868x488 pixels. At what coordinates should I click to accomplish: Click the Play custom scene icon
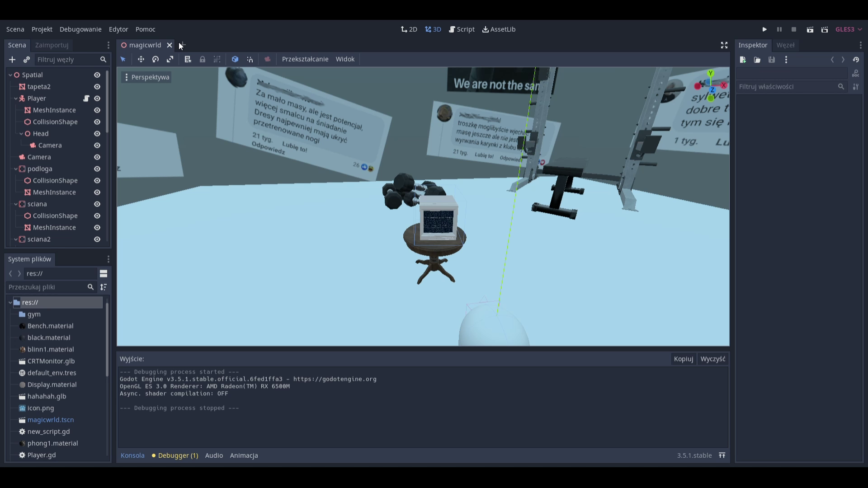tap(825, 29)
